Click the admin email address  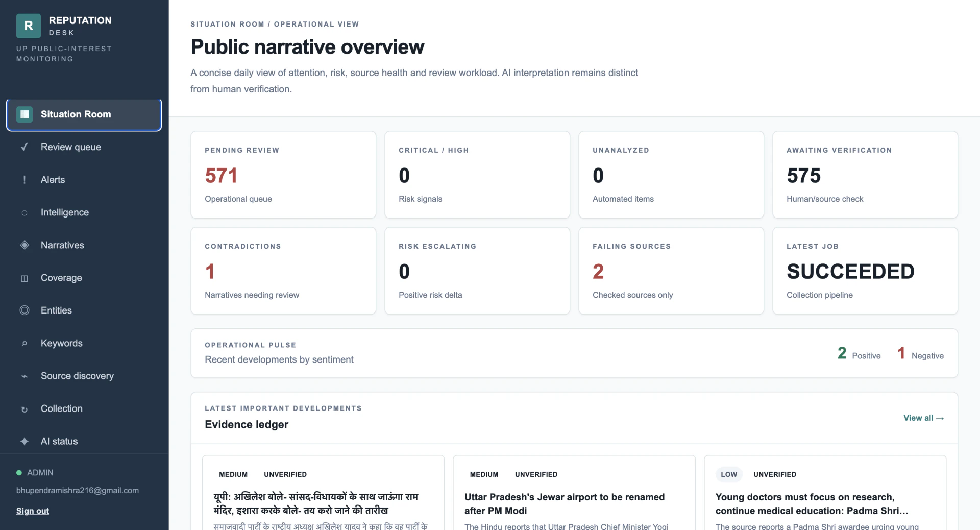click(x=78, y=490)
